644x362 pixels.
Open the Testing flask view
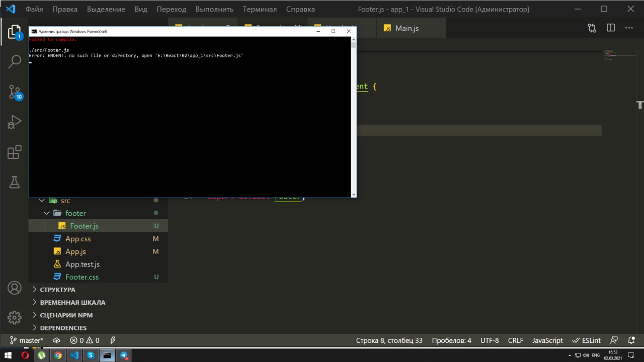pyautogui.click(x=15, y=182)
